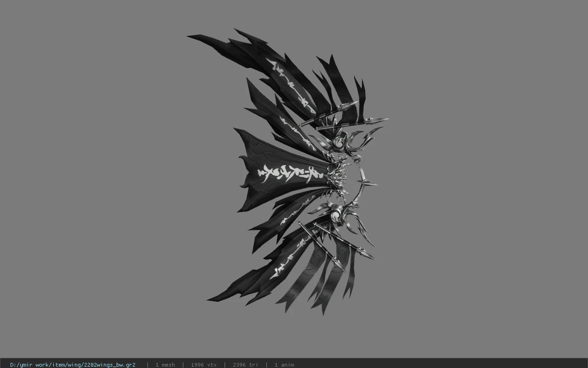588x368 pixels.
Task: Click the '1 anim' status entry
Action: coord(284,365)
